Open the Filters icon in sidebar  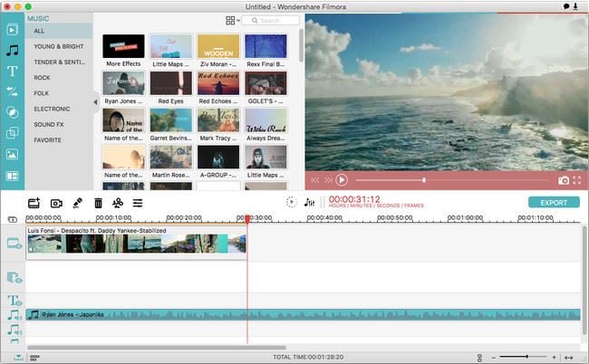(12, 112)
